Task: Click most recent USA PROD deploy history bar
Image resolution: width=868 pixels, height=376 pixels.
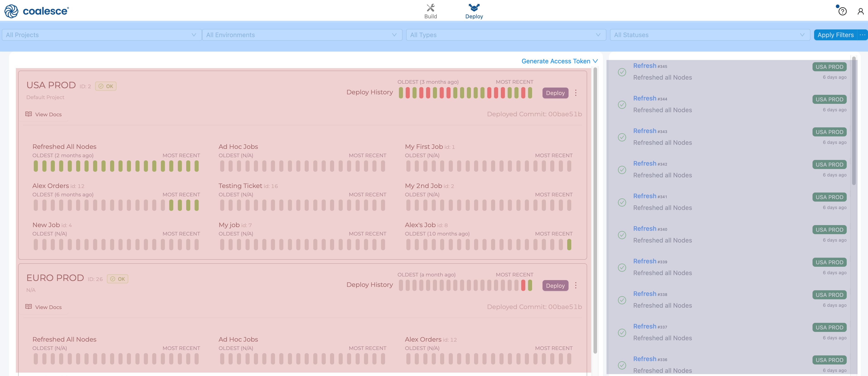Action: click(530, 93)
